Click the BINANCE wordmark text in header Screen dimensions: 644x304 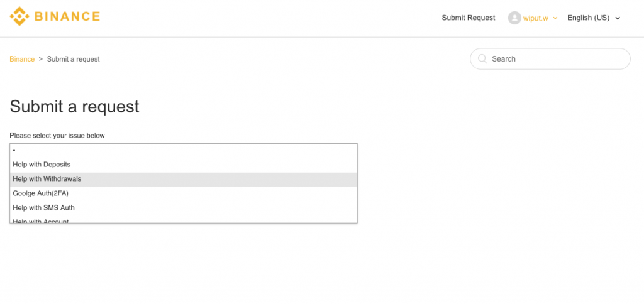point(67,17)
